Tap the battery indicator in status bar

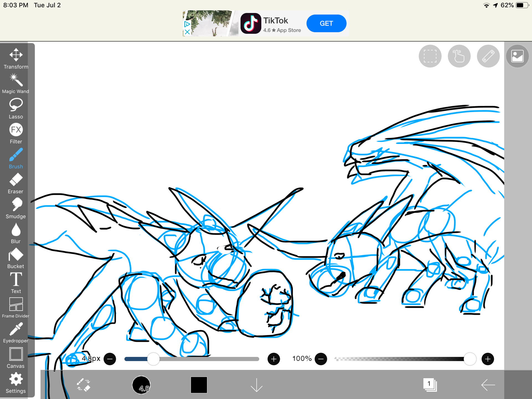tap(522, 5)
